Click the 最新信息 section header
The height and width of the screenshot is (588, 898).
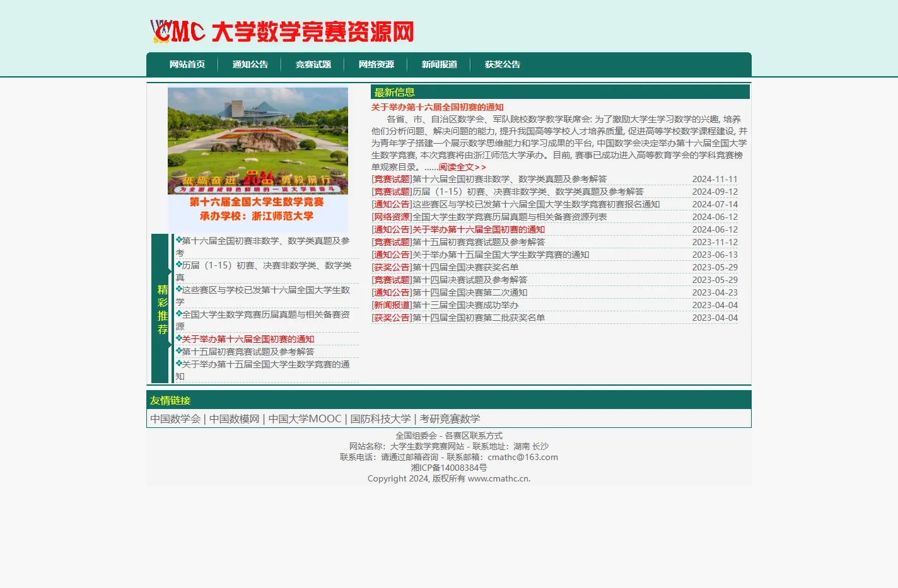click(560, 92)
